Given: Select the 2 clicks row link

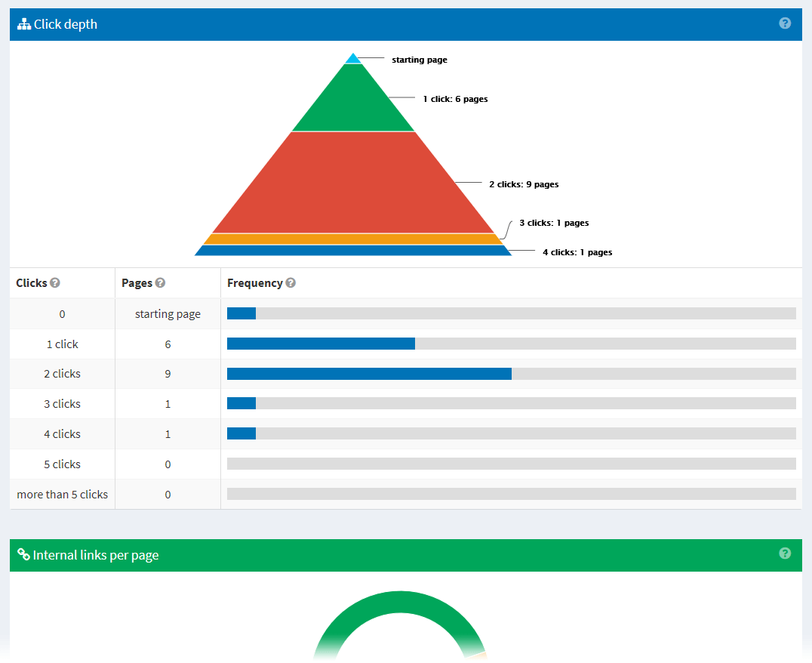Looking at the screenshot, I should click(x=62, y=373).
